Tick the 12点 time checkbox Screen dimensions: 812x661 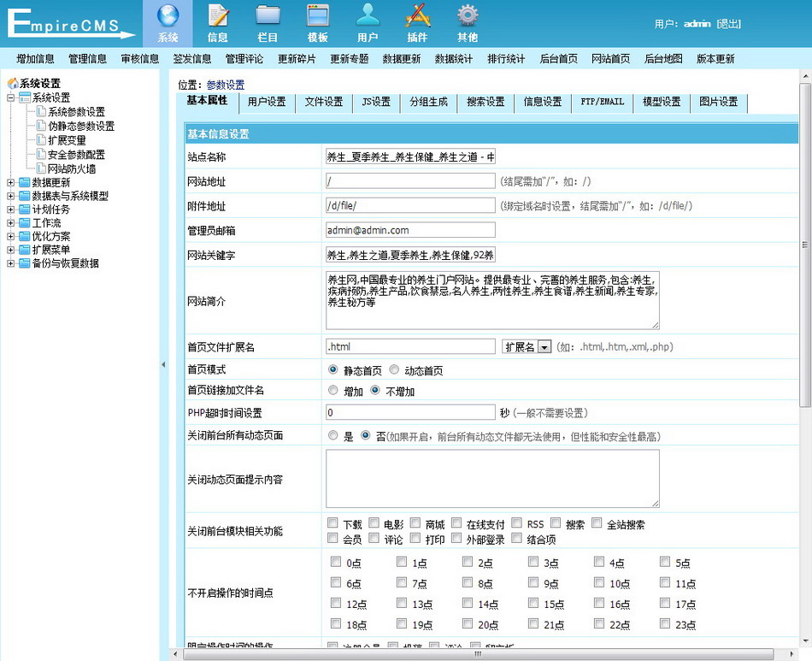click(x=336, y=603)
